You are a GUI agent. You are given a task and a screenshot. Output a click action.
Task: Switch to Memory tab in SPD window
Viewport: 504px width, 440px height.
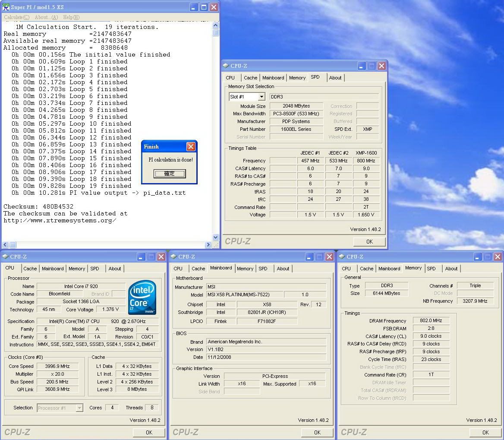click(297, 78)
